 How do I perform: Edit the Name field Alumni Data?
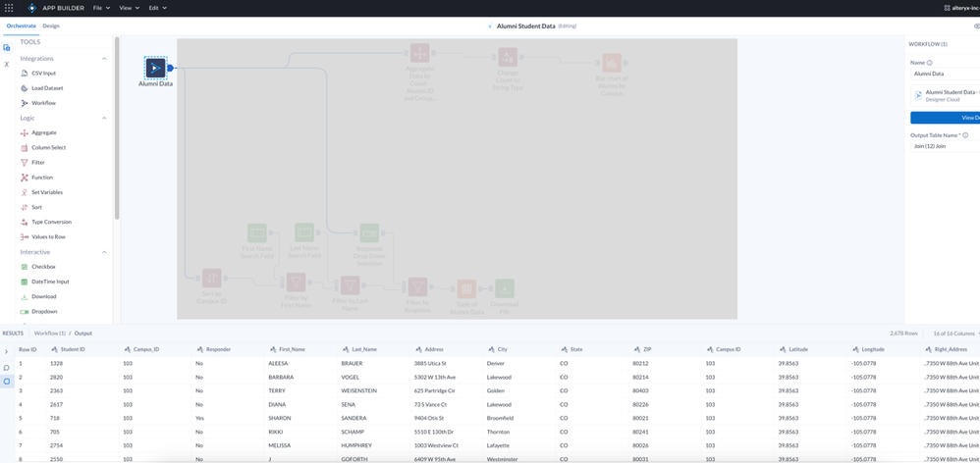(945, 74)
